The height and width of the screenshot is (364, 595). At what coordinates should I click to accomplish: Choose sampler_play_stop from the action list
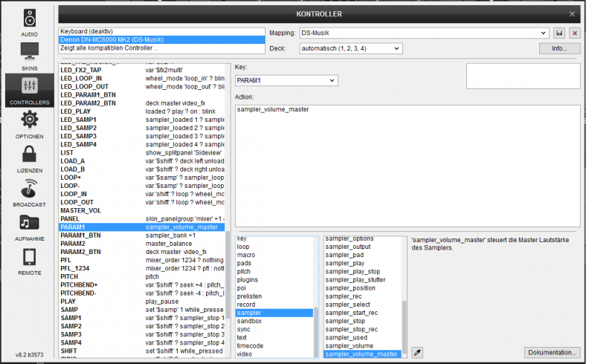[353, 272]
